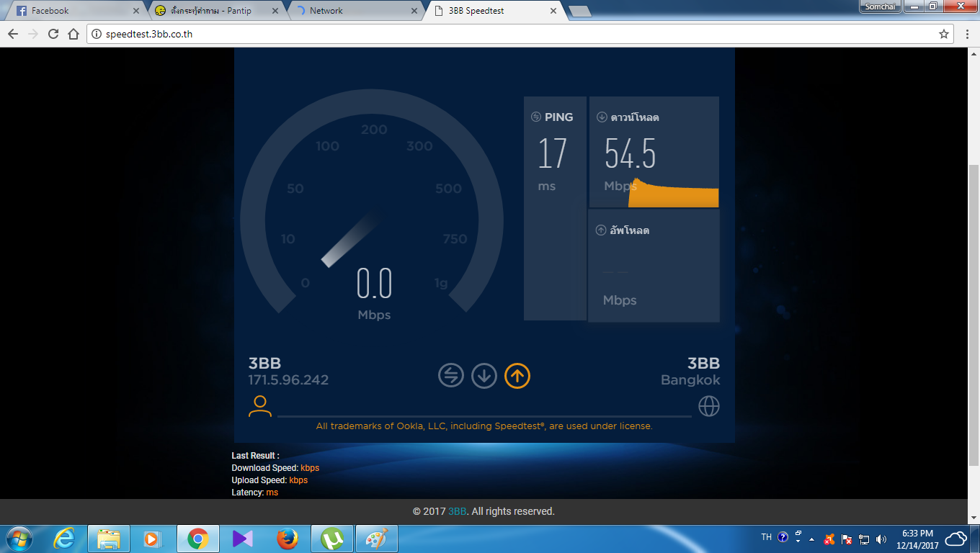Click the network connection tray icon
This screenshot has height=553, width=980.
(864, 539)
